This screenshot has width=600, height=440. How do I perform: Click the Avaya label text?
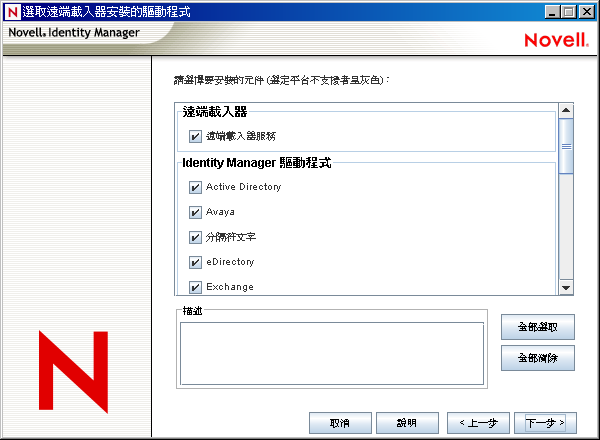coord(220,212)
